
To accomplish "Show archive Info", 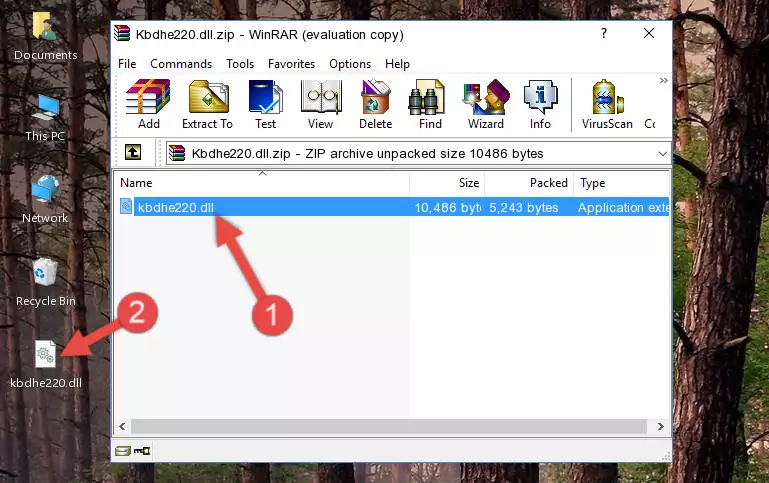I will tap(540, 104).
